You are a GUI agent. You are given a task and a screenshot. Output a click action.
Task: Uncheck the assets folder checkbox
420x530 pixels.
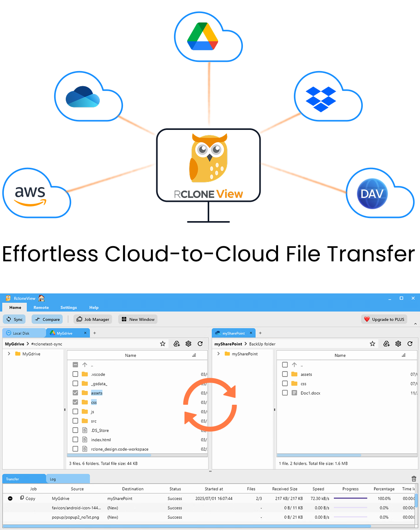[75, 392]
